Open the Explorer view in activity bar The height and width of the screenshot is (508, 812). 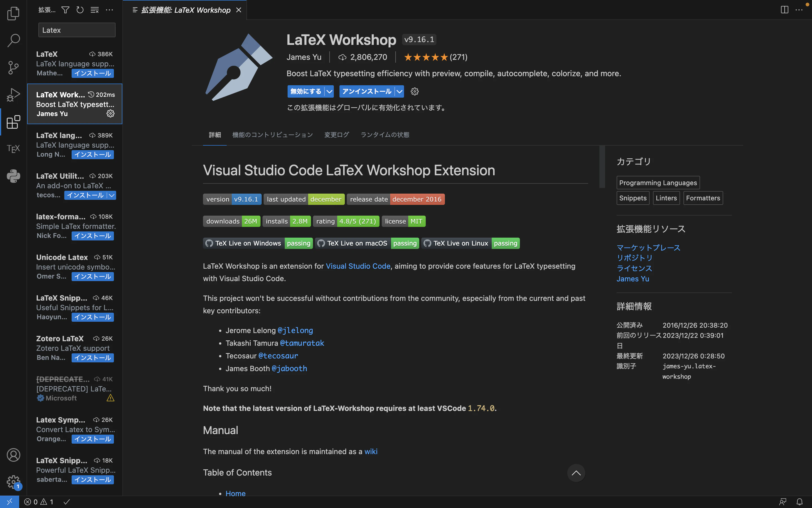pyautogui.click(x=14, y=14)
